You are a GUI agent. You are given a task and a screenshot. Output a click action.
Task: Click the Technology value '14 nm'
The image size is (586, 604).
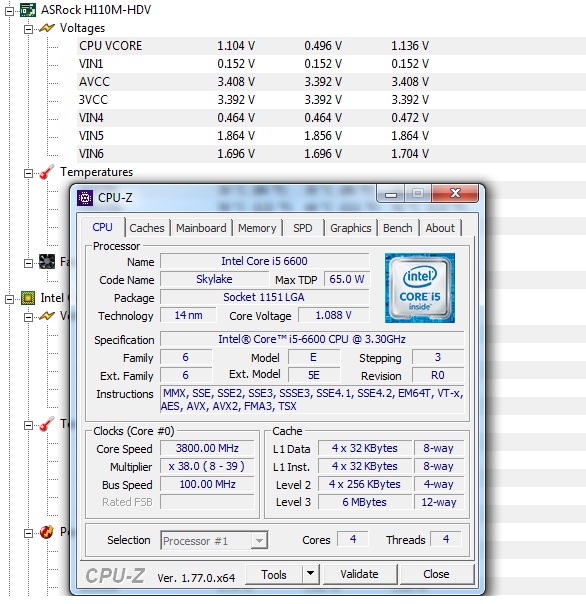coord(188,315)
